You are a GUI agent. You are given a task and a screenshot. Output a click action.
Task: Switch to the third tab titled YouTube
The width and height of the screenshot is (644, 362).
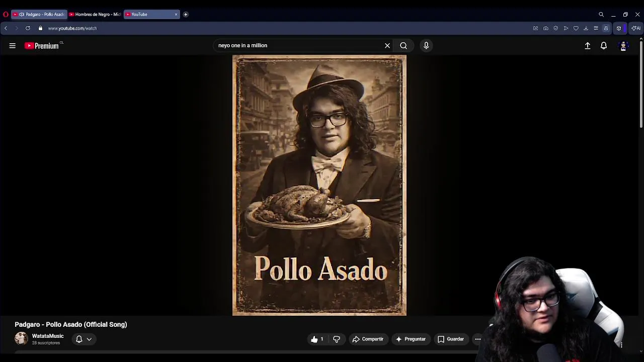[151, 15]
